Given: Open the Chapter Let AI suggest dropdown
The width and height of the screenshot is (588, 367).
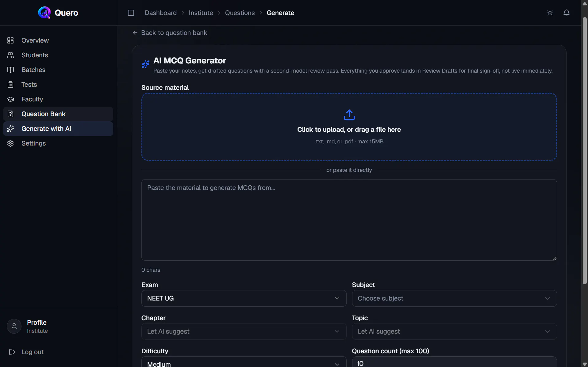Looking at the screenshot, I should 244,331.
